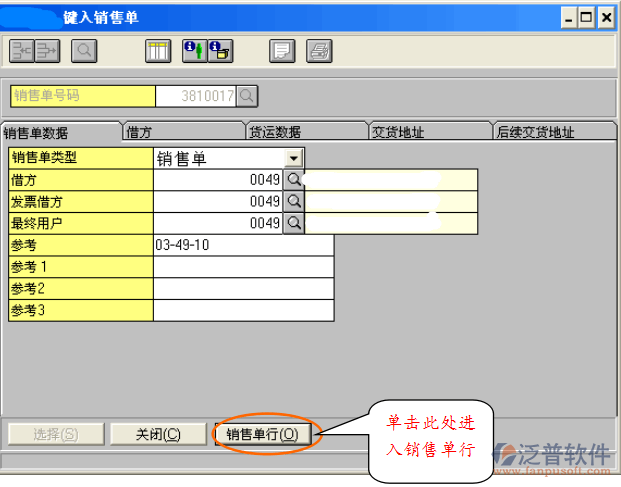The image size is (621, 487).
Task: Expand the 销售单类型 dropdown arrow
Action: click(x=293, y=158)
